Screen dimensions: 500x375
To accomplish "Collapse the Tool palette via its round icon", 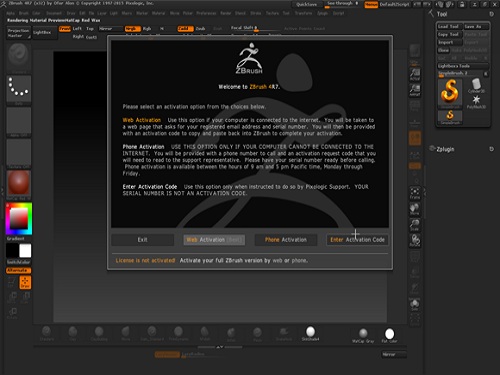I will click(x=491, y=14).
